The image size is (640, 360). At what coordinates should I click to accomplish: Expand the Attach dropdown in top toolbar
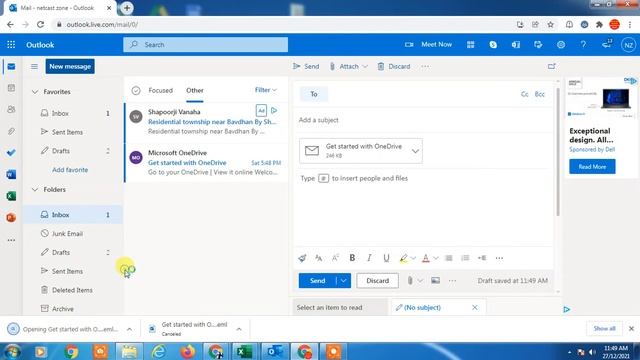pos(365,67)
